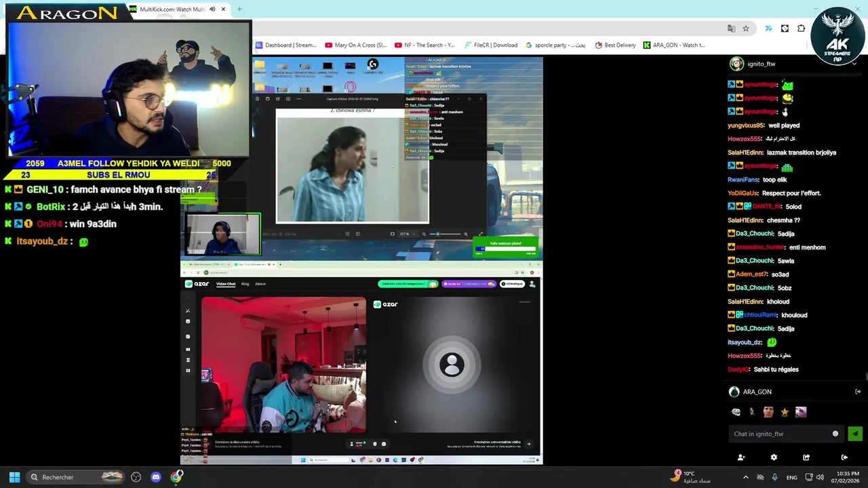Open the emoji picker in chat input
Image resolution: width=868 pixels, height=488 pixels.
coord(835,434)
